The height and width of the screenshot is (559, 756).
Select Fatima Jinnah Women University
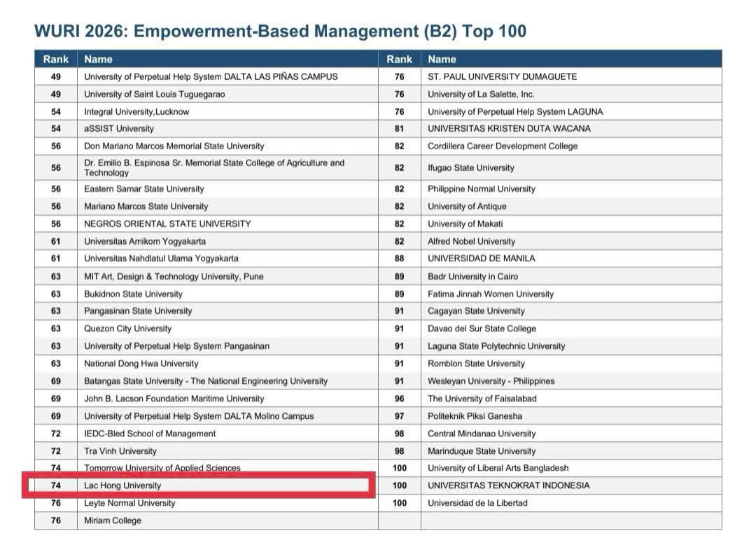(491, 294)
